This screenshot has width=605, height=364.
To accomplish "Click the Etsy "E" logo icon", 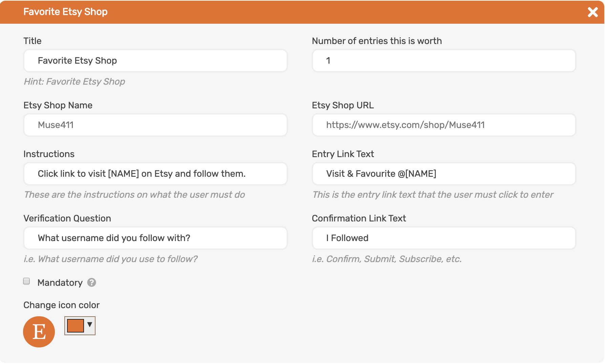I will pyautogui.click(x=39, y=332).
